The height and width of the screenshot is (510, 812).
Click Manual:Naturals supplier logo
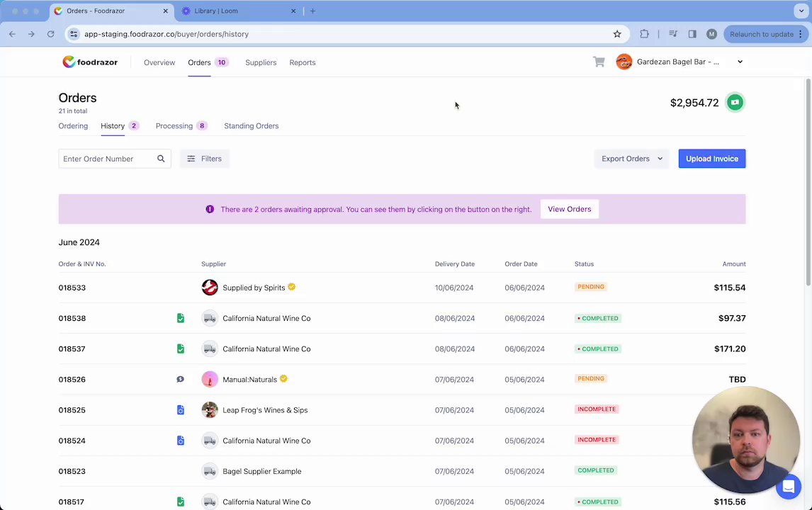point(210,379)
